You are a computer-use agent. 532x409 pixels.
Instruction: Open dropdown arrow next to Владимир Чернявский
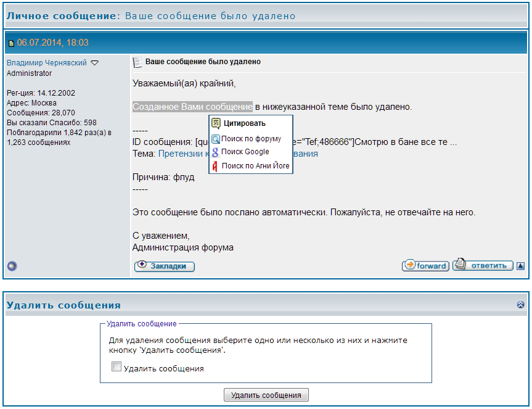click(95, 63)
